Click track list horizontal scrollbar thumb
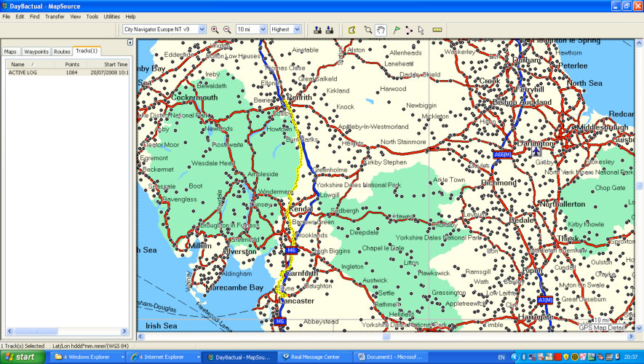 point(36,331)
